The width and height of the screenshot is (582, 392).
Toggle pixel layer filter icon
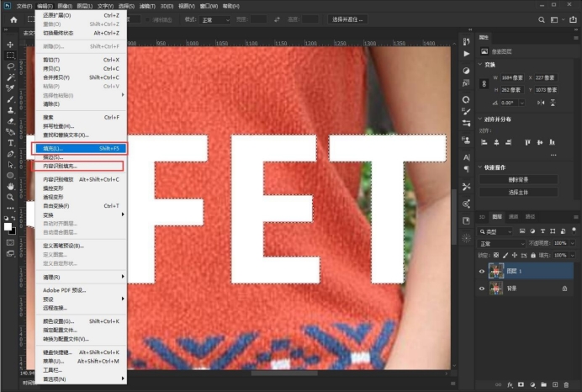click(x=522, y=231)
